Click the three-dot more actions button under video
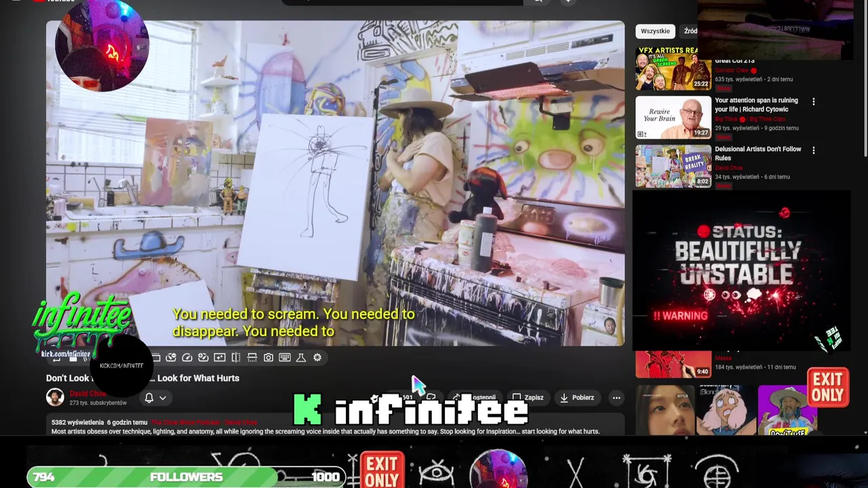 point(616,398)
